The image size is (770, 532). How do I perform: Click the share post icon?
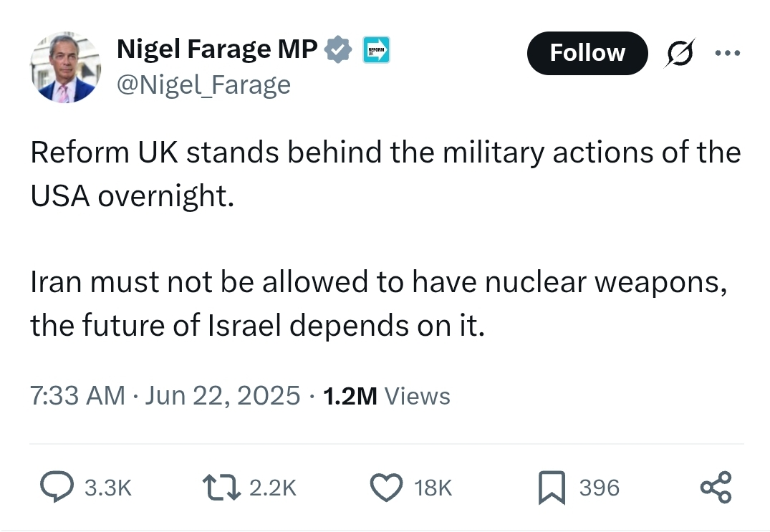tap(716, 488)
